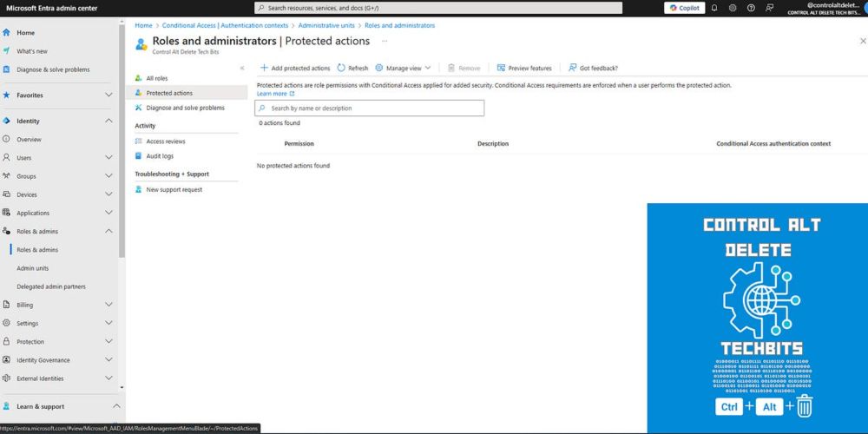This screenshot has width=868, height=434.
Task: Click the Applications grid icon
Action: [x=7, y=213]
